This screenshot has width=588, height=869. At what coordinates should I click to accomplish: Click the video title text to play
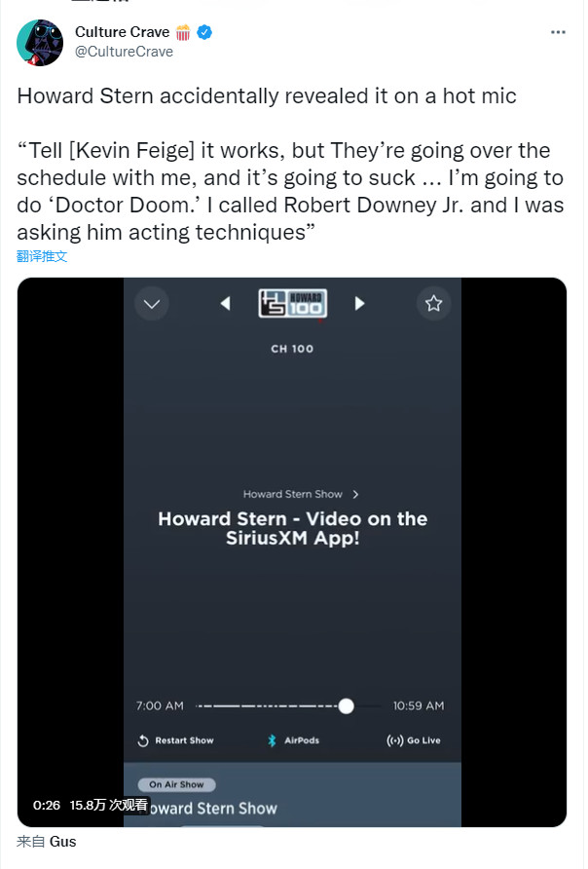coord(292,528)
